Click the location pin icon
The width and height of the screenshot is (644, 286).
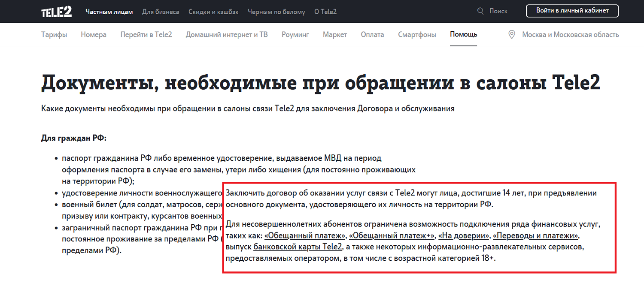click(511, 35)
